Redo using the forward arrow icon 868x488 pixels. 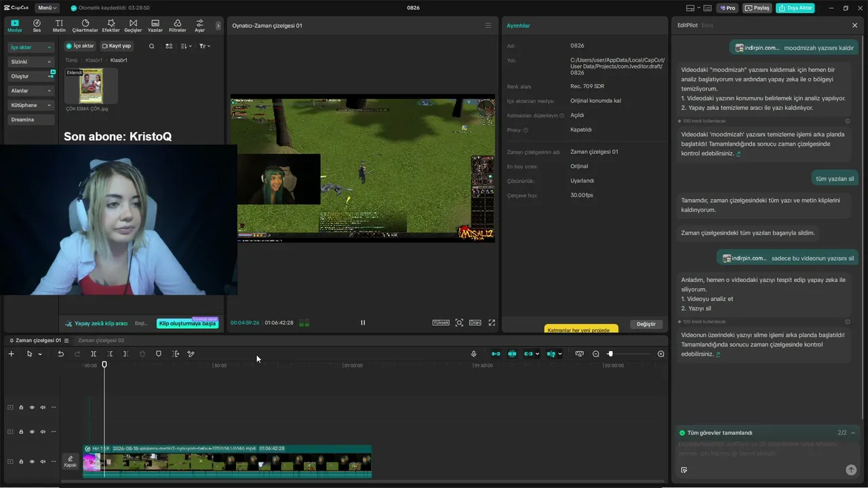pos(77,354)
